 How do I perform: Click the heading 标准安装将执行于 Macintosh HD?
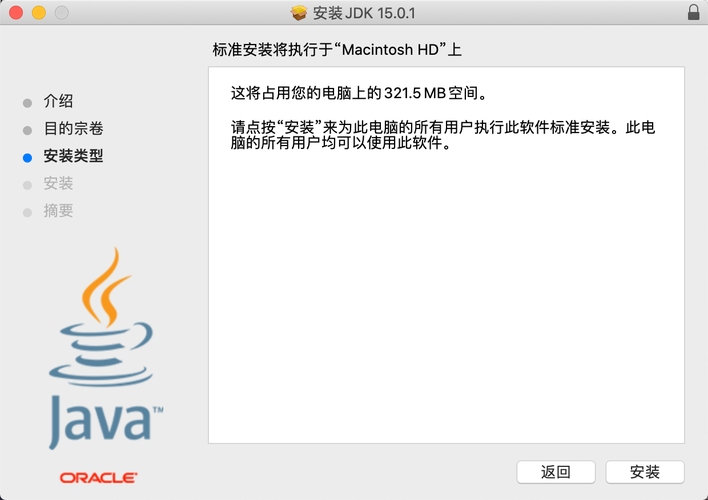pos(337,50)
